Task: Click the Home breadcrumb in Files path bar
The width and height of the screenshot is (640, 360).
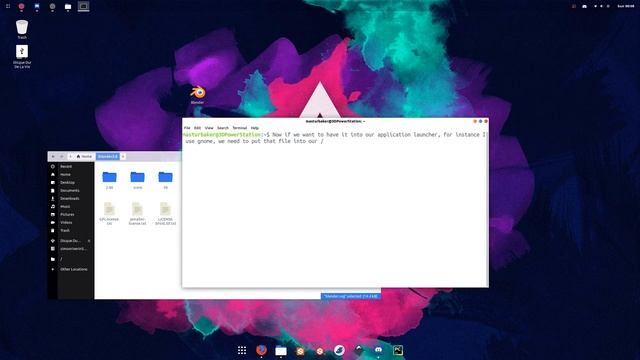Action: tap(84, 156)
